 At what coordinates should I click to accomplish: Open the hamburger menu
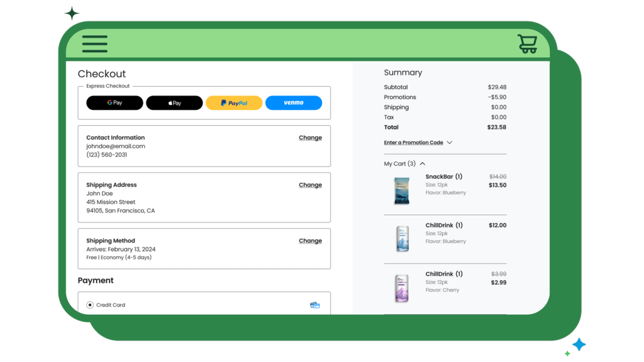click(94, 43)
